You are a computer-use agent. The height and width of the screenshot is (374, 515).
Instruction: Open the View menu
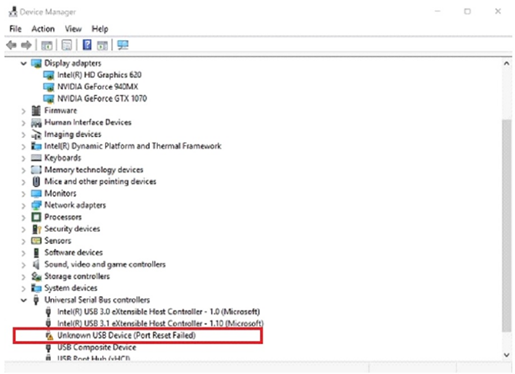(x=73, y=29)
